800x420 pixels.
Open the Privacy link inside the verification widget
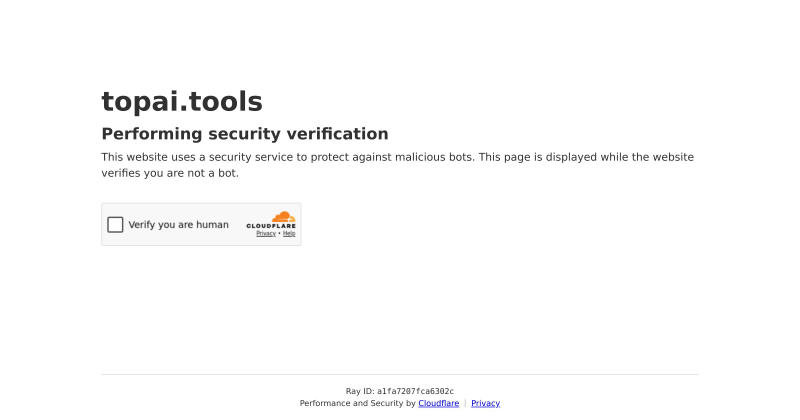(266, 234)
